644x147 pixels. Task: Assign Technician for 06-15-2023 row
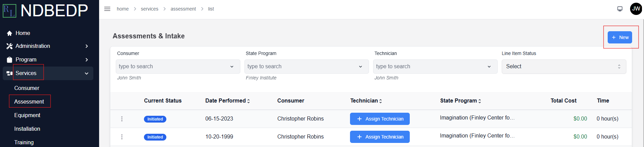pos(380,119)
